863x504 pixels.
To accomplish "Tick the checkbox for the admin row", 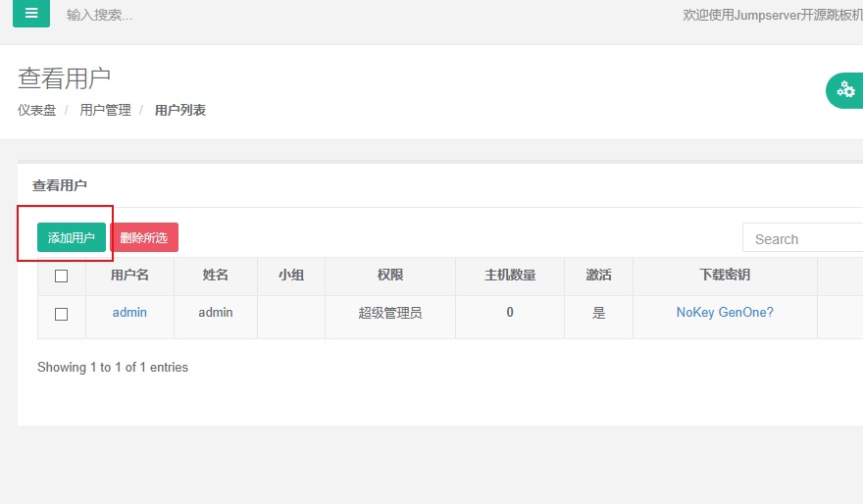I will 61,314.
